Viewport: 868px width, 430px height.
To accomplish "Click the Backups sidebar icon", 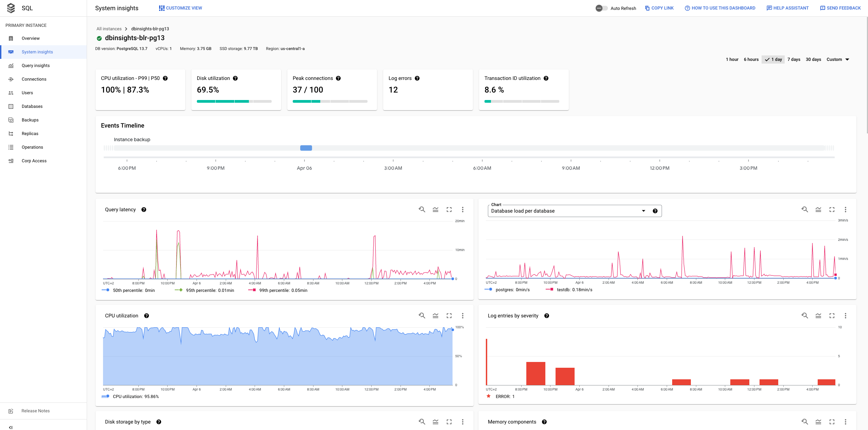I will (11, 120).
